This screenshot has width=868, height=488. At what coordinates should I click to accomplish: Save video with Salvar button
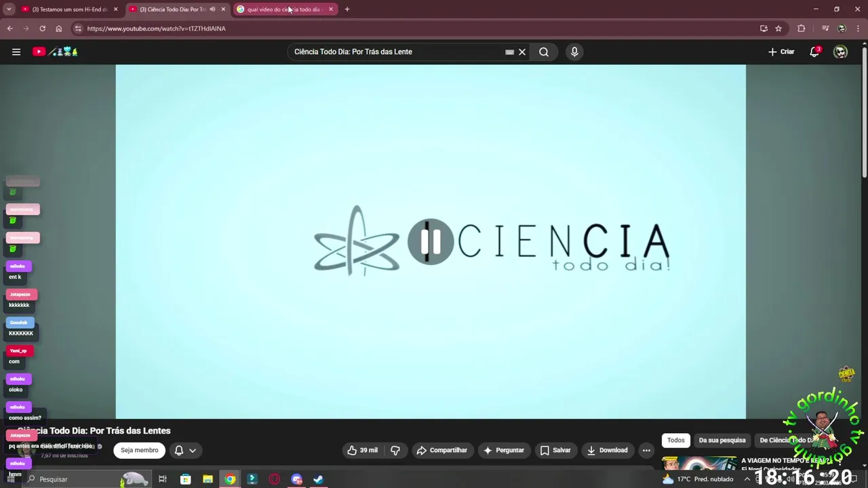tap(555, 450)
